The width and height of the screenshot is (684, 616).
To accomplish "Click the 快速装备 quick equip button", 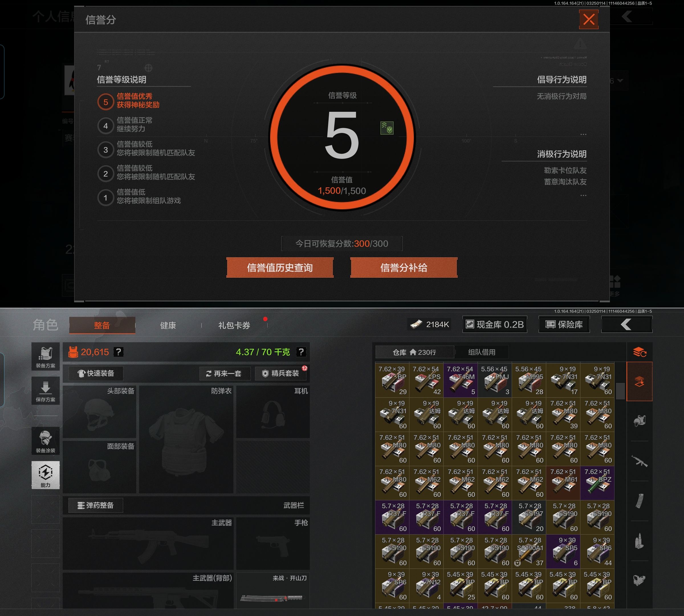I will [x=96, y=373].
